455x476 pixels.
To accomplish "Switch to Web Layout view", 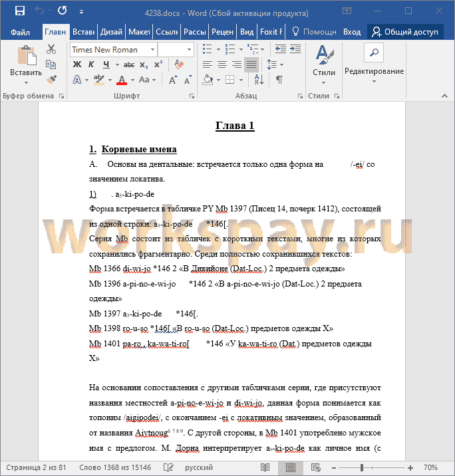I will 315,467.
